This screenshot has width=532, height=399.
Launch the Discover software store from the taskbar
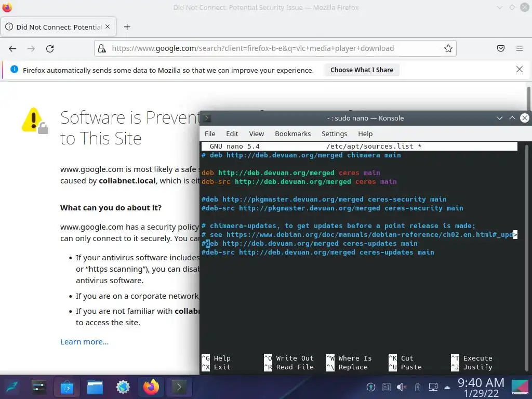[x=67, y=387]
